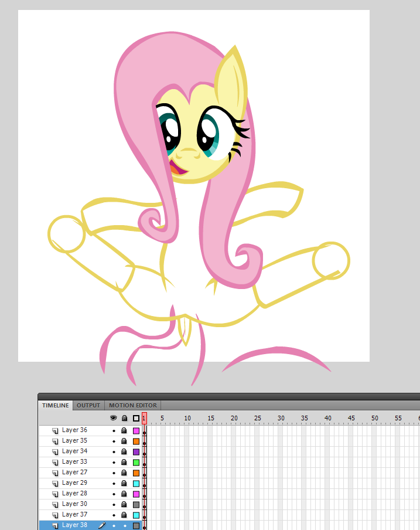Click Layer 33's green outline color swatch
The image size is (420, 530).
[136, 463]
